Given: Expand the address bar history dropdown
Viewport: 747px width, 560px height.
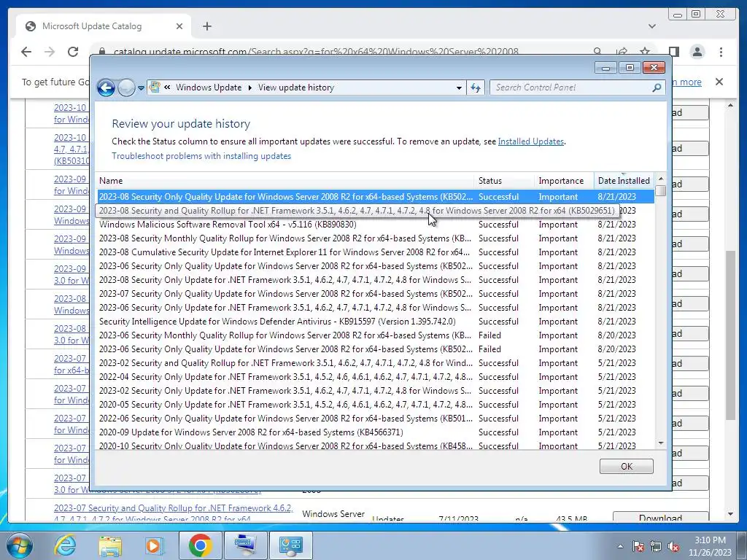Looking at the screenshot, I should click(459, 87).
